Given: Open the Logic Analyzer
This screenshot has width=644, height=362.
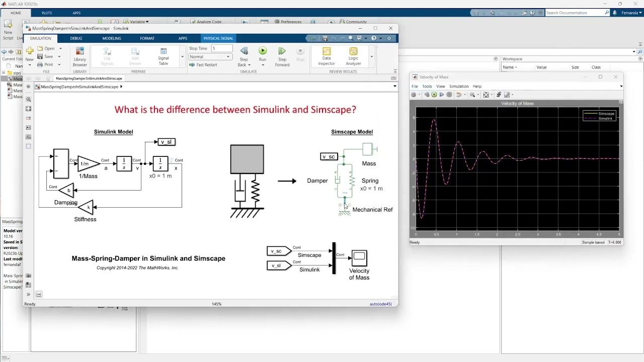Looking at the screenshot, I should 353,56.
